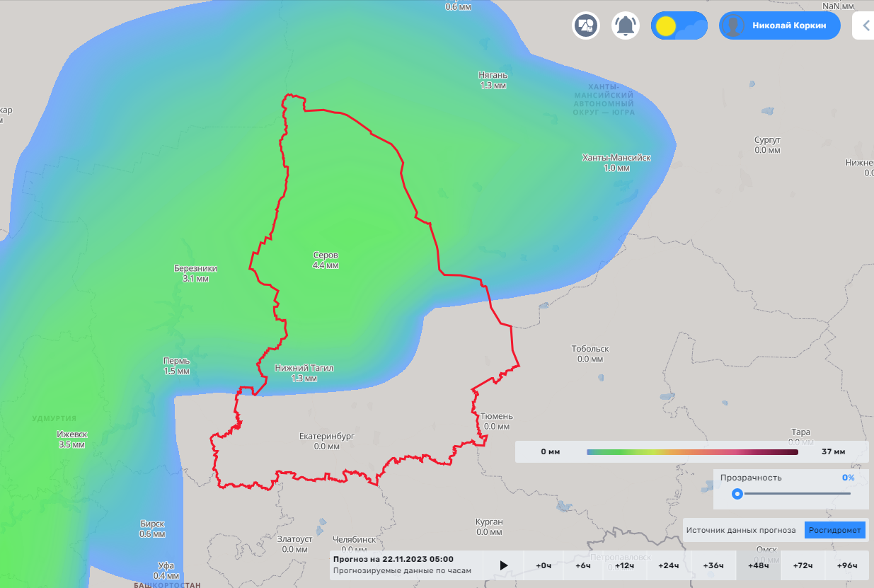Viewport: 874px width, 588px height.
Task: Click the Тобольск 0.0 мм label
Action: coord(590,354)
